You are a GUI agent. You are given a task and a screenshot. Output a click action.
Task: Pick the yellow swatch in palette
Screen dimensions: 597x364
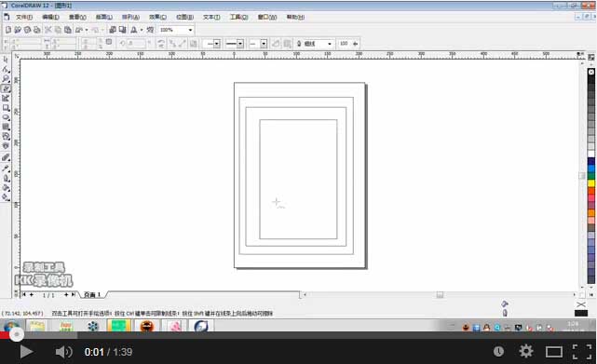590,183
